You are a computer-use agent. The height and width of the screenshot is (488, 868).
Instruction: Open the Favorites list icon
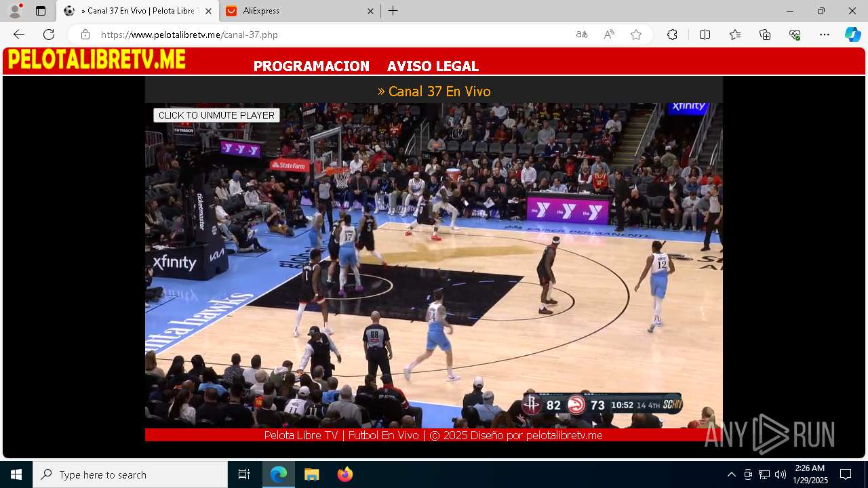tap(735, 35)
